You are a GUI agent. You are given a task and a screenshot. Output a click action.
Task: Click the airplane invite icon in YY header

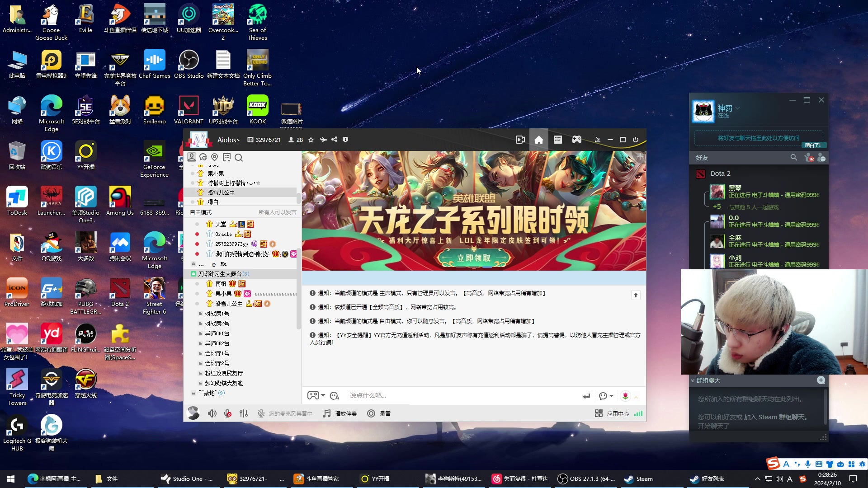click(323, 140)
